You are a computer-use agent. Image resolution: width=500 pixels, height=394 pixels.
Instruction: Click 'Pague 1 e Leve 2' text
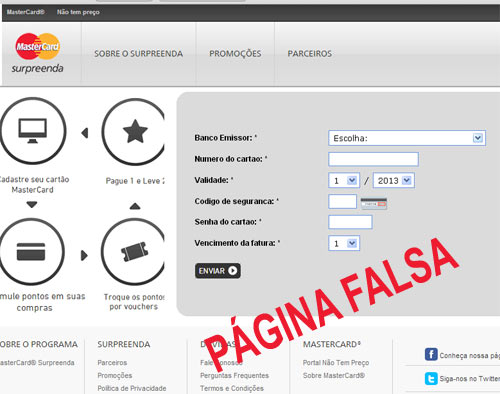coord(135,181)
